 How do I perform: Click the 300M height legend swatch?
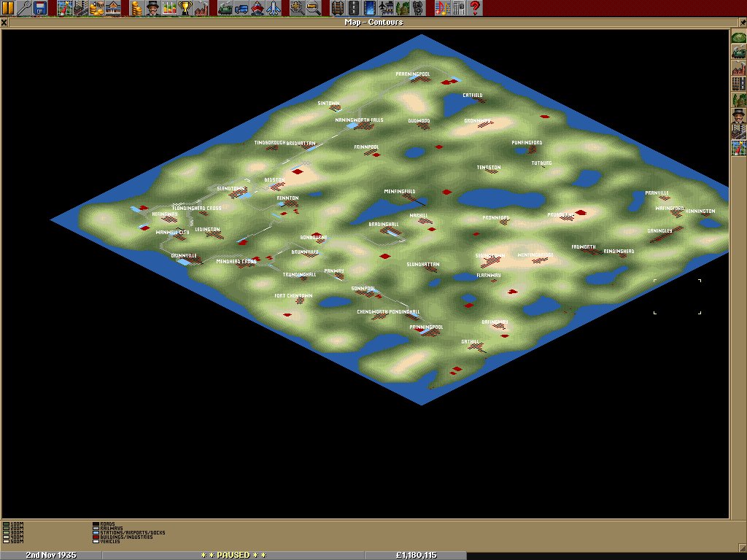tap(6, 533)
